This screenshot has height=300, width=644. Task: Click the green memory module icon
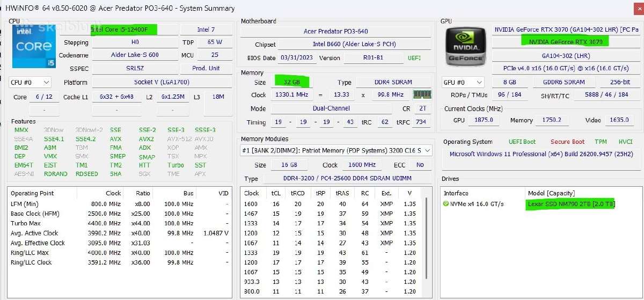click(x=422, y=94)
